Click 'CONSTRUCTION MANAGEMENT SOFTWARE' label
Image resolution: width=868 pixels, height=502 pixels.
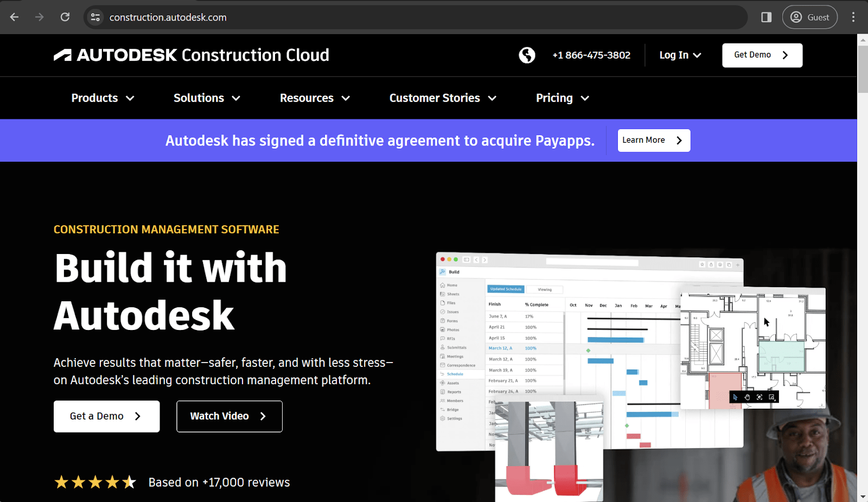166,229
